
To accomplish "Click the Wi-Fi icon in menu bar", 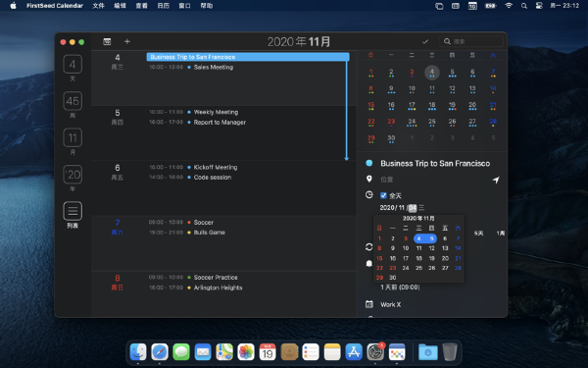I will pos(509,6).
